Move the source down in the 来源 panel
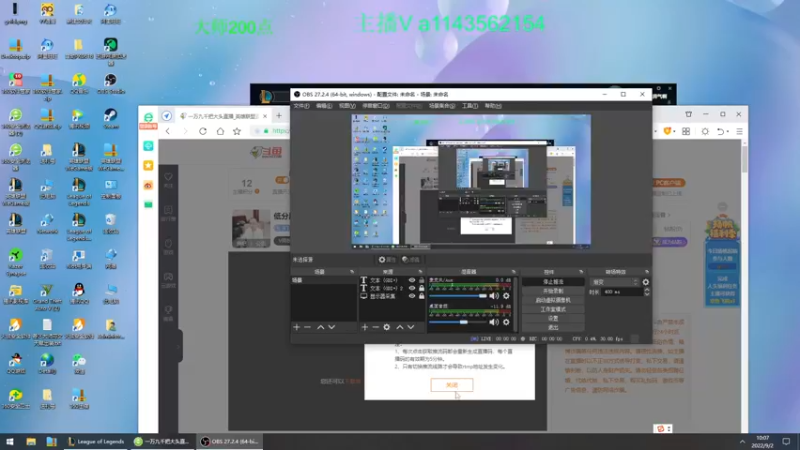Image resolution: width=800 pixels, height=450 pixels. click(411, 327)
